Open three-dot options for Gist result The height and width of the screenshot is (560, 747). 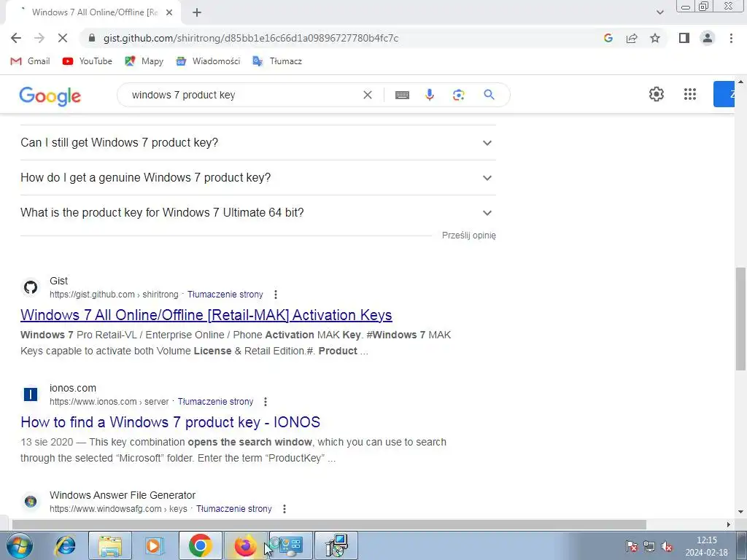coord(275,295)
